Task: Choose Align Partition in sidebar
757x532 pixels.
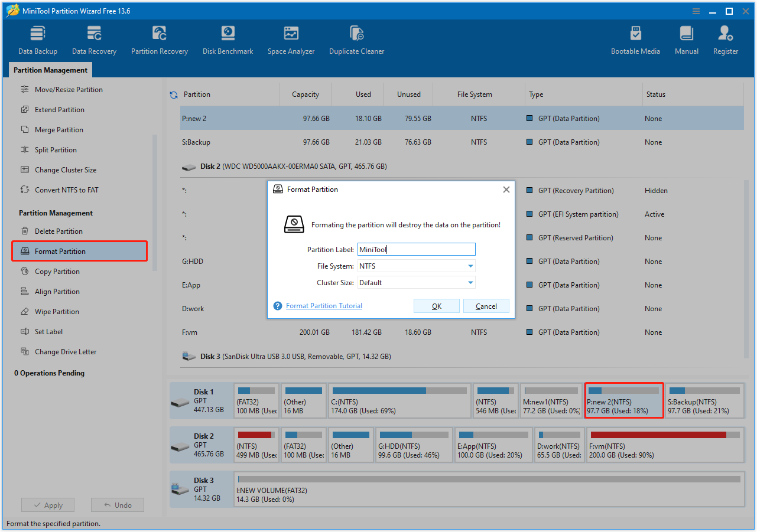Action: (x=57, y=292)
